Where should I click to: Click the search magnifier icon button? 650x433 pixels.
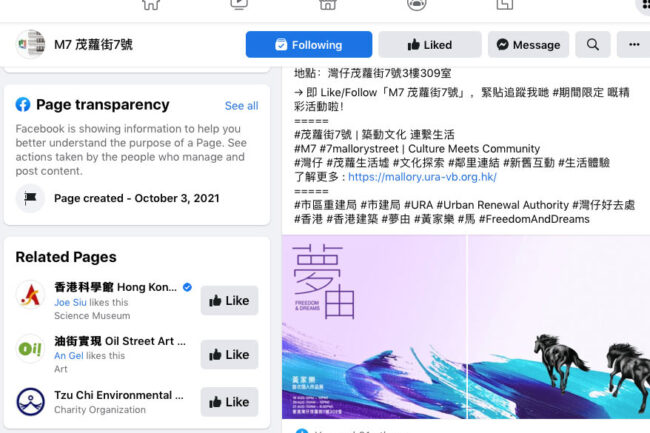coord(592,44)
